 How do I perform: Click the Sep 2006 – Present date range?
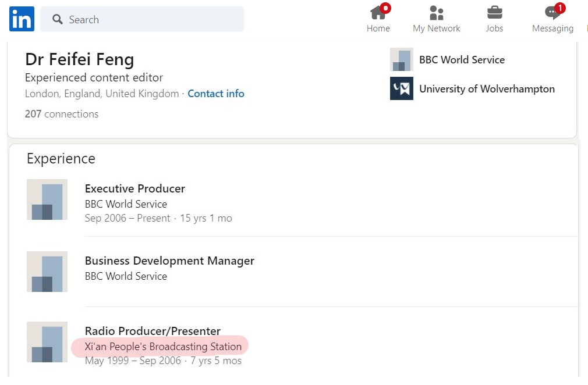127,218
